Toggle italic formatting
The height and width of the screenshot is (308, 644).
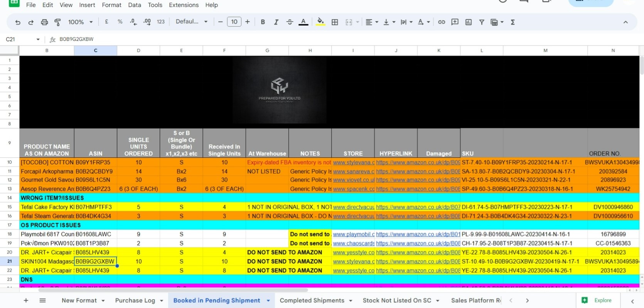coord(276,22)
